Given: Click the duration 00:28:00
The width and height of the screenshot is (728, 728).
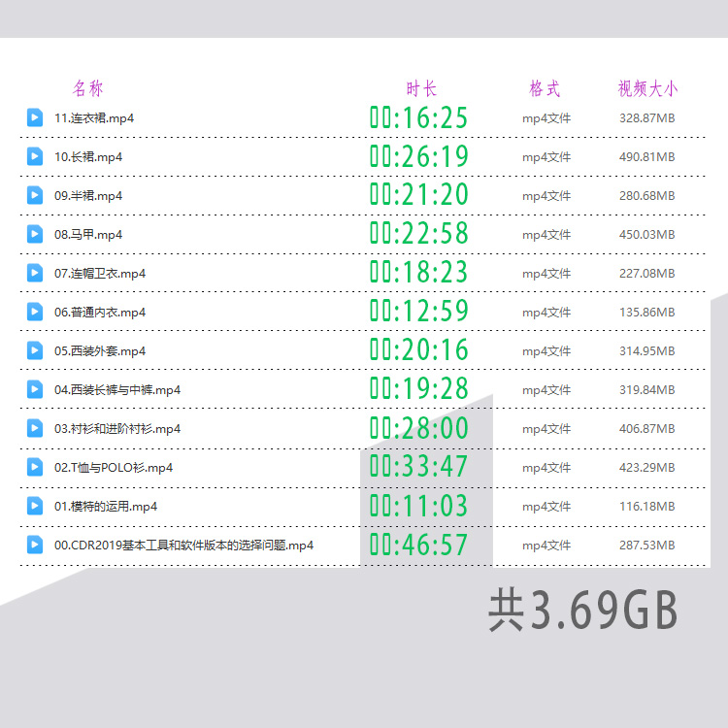Looking at the screenshot, I should tap(418, 428).
